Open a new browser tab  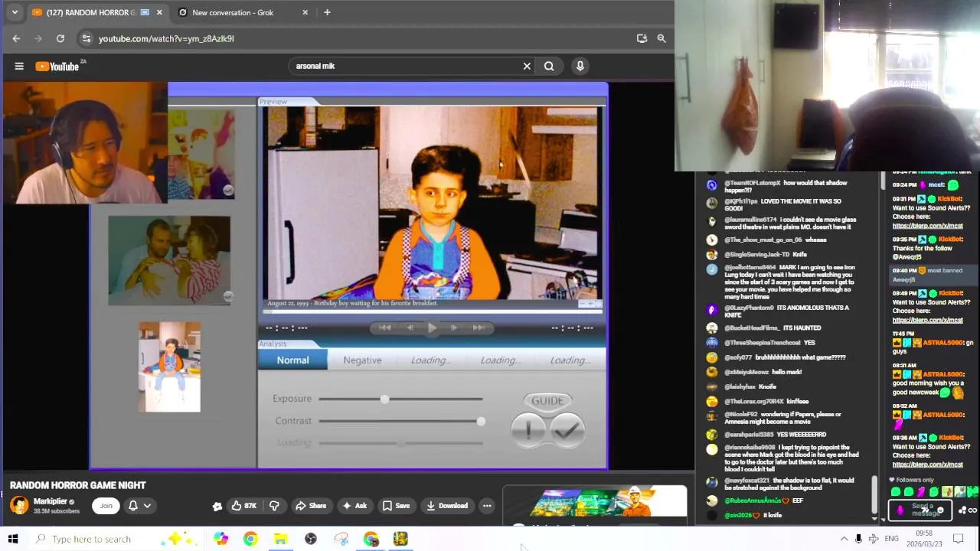pos(327,12)
